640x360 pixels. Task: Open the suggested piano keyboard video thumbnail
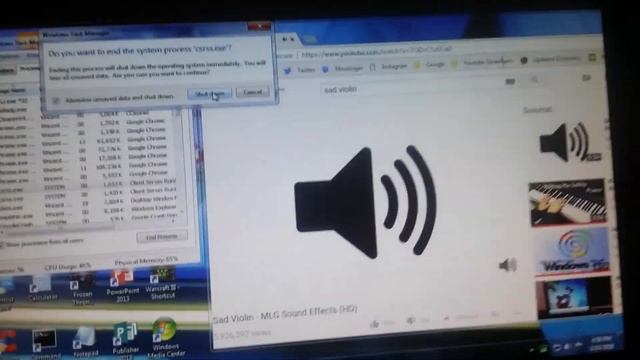[x=568, y=202]
